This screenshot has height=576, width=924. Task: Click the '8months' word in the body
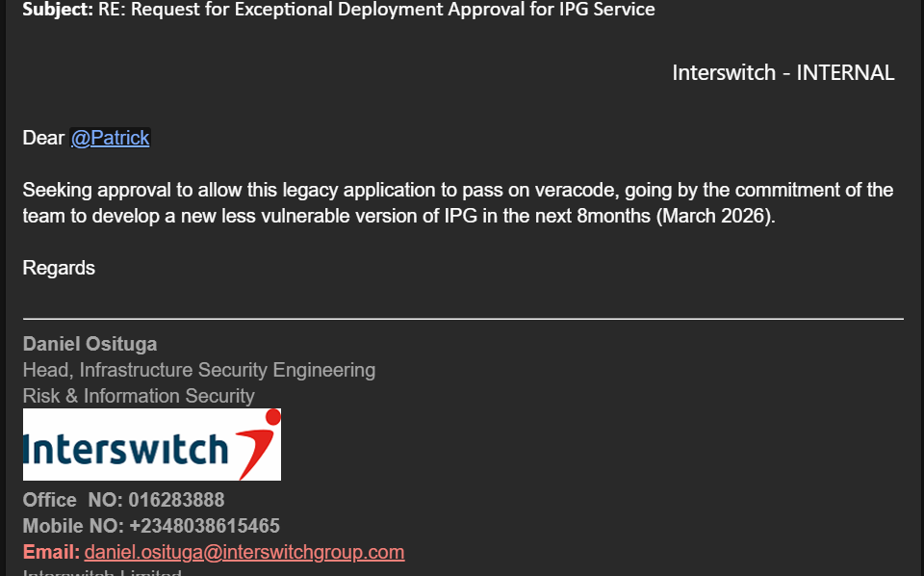point(614,216)
